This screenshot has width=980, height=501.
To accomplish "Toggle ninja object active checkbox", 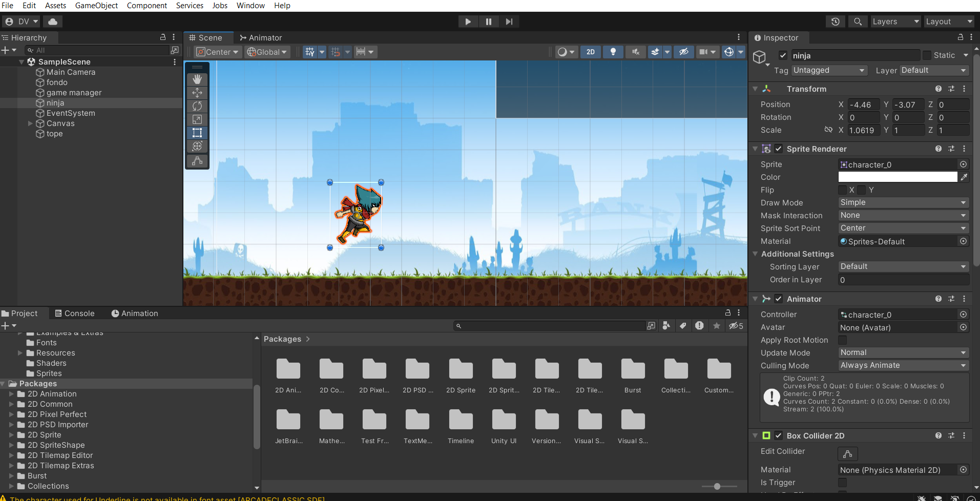I will point(783,55).
